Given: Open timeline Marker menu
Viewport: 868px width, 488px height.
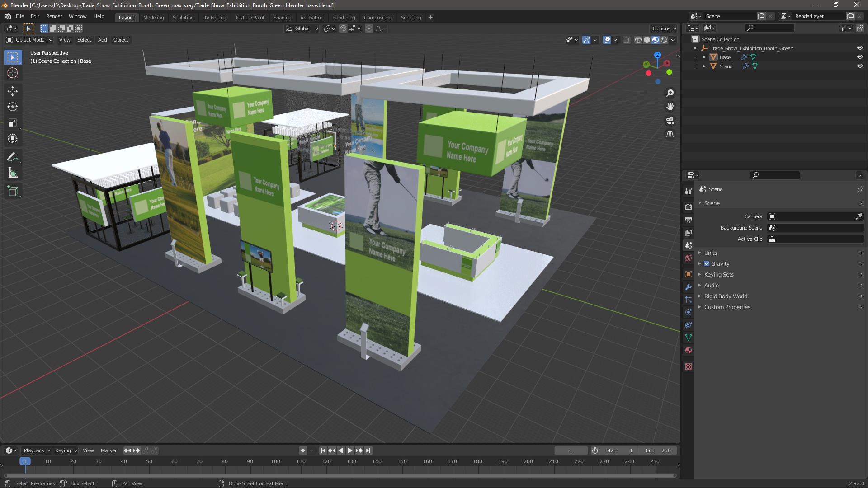Looking at the screenshot, I should point(108,450).
